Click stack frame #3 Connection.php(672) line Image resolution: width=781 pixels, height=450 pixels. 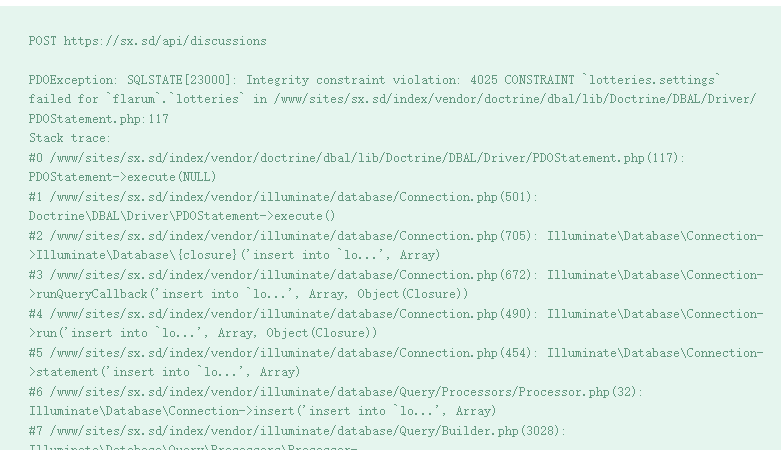396,275
